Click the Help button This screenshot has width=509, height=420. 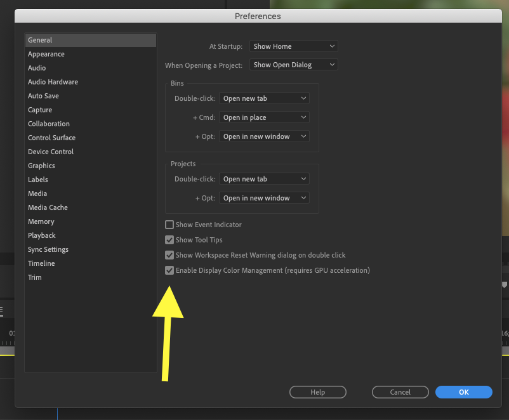[x=318, y=392]
